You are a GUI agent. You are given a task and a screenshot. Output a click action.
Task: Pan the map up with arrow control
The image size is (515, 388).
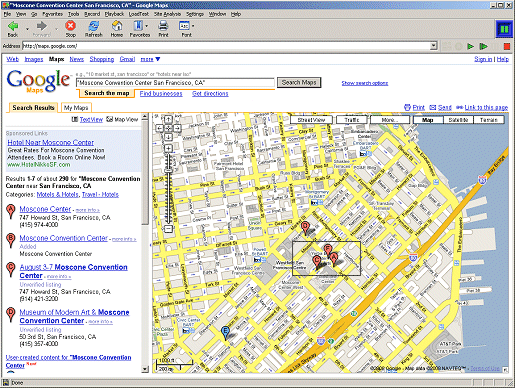tap(168, 119)
